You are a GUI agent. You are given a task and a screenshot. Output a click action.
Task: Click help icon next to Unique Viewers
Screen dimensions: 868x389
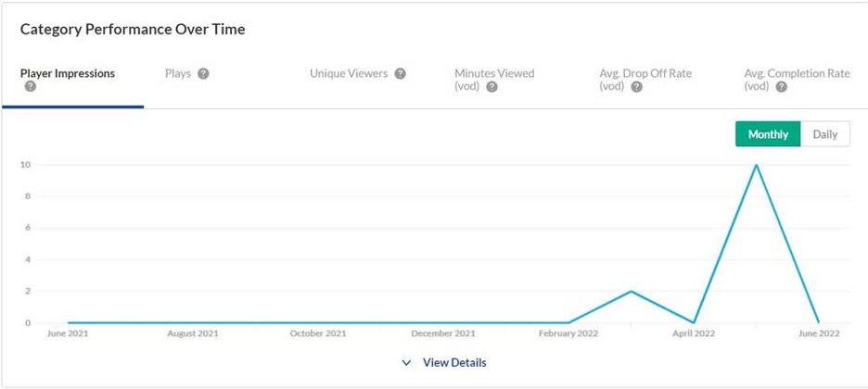[401, 74]
